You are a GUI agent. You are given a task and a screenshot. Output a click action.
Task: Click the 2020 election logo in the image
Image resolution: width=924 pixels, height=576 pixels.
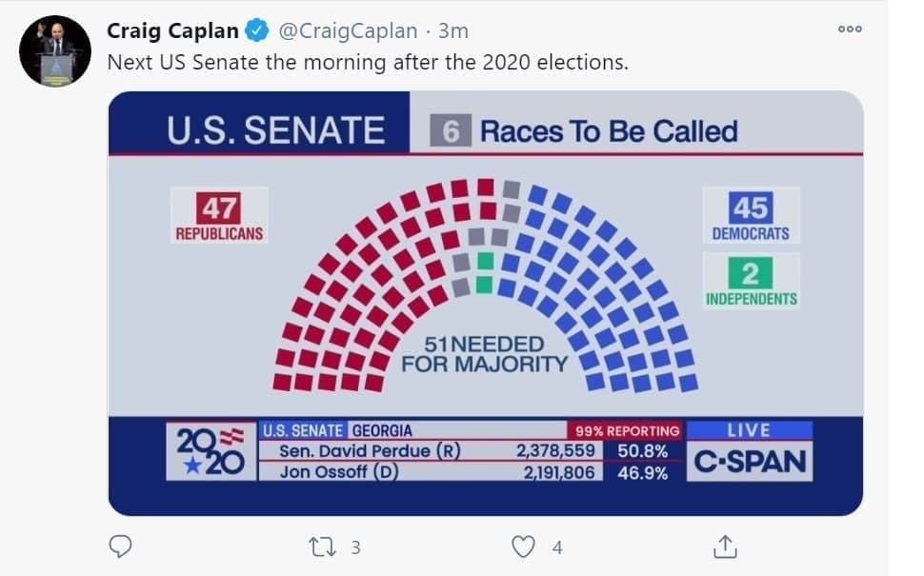(x=211, y=450)
